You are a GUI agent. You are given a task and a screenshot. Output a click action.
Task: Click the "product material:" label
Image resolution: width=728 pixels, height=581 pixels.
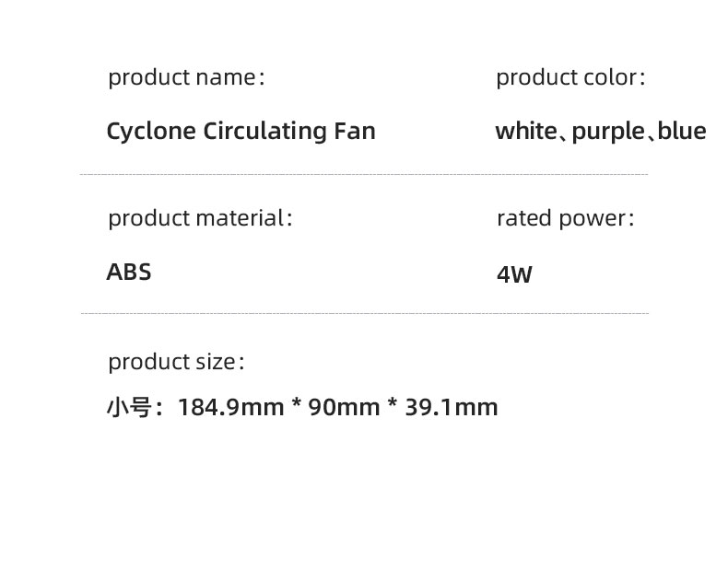pos(200,218)
